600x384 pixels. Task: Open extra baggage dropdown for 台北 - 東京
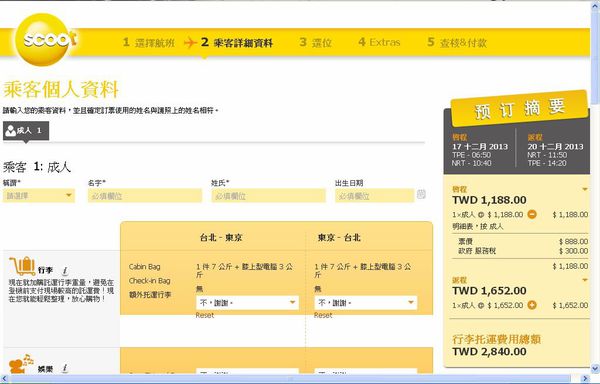click(247, 303)
